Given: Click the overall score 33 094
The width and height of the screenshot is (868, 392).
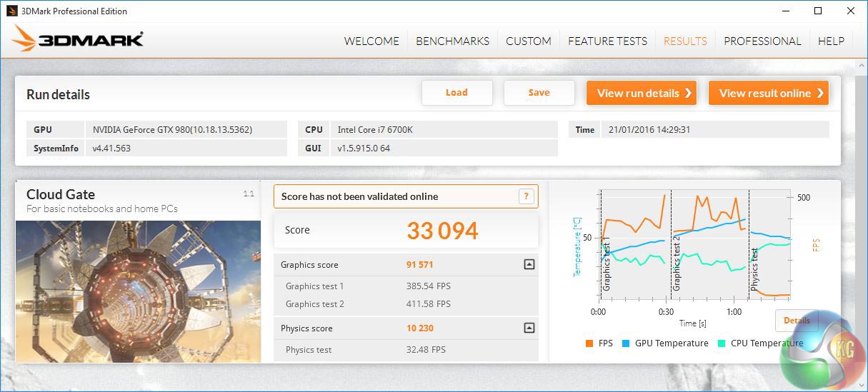Looking at the screenshot, I should pyautogui.click(x=442, y=231).
